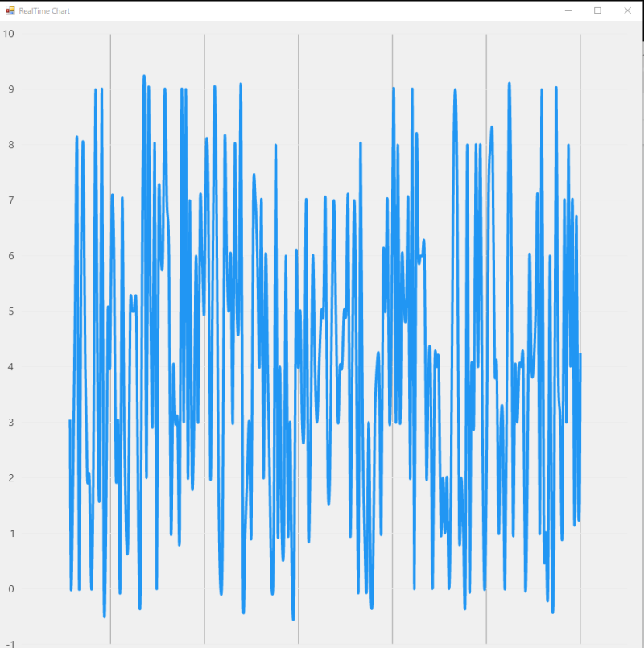Select the first vertical gridline
Screen dimensions: 644x648
(110, 322)
